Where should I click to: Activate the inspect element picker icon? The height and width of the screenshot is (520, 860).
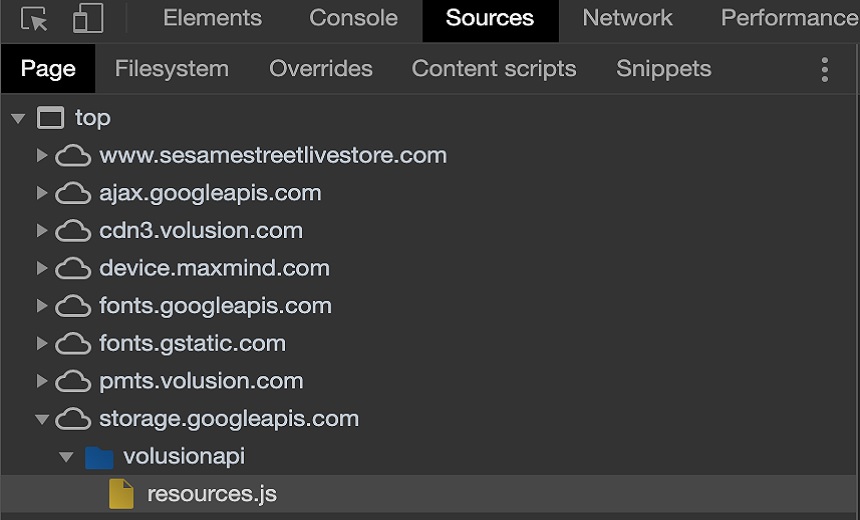(34, 18)
